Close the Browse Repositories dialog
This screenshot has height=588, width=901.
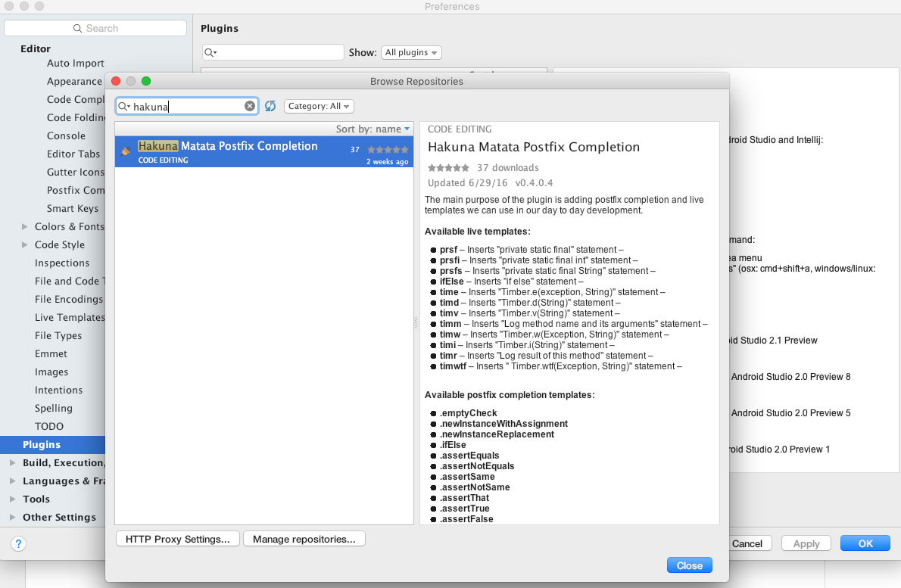point(690,565)
